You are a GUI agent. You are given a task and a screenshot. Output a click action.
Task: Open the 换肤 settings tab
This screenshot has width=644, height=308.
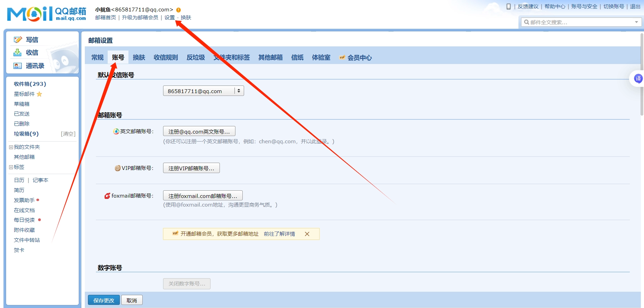[139, 57]
